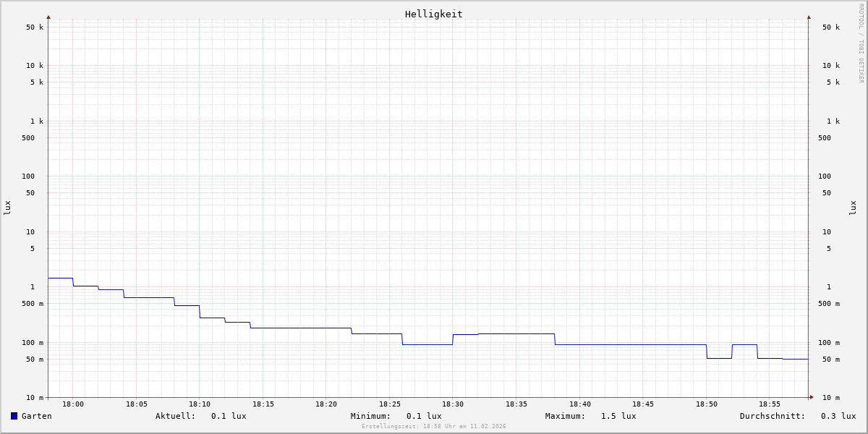
Task: Click the right vertical lux axis title
Action: click(853, 208)
